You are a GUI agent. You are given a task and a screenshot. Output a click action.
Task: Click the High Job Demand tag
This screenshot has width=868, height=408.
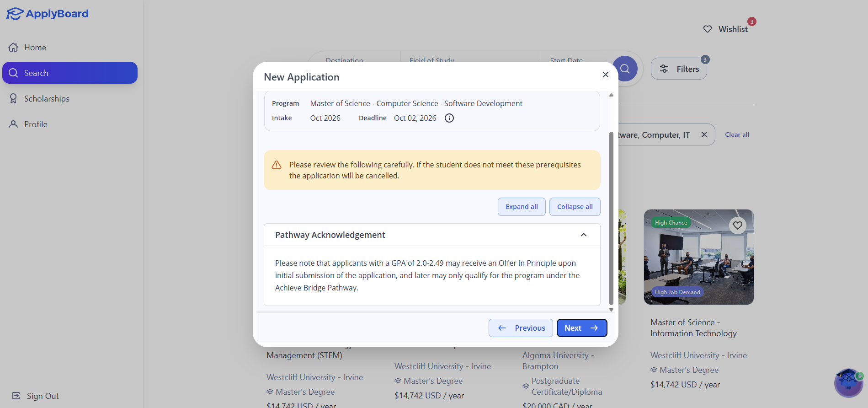pyautogui.click(x=677, y=292)
